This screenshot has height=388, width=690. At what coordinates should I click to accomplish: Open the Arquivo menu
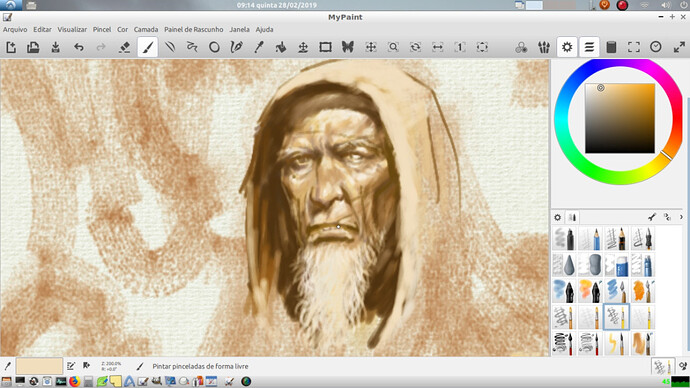[15, 29]
